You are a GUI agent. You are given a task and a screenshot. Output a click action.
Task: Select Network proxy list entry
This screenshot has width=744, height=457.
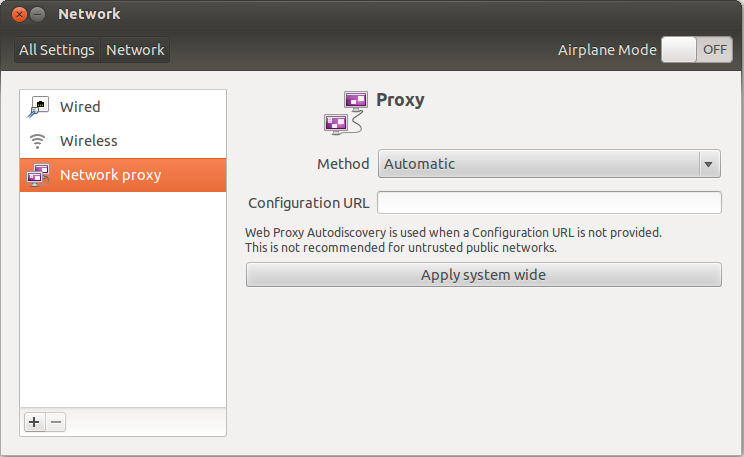(x=123, y=175)
